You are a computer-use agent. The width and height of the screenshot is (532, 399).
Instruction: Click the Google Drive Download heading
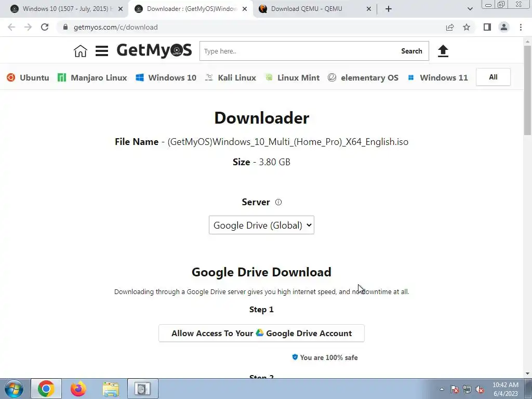[x=261, y=272]
